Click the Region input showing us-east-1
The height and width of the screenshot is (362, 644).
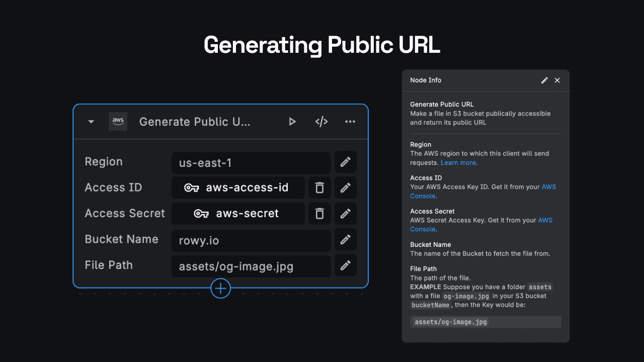251,163
